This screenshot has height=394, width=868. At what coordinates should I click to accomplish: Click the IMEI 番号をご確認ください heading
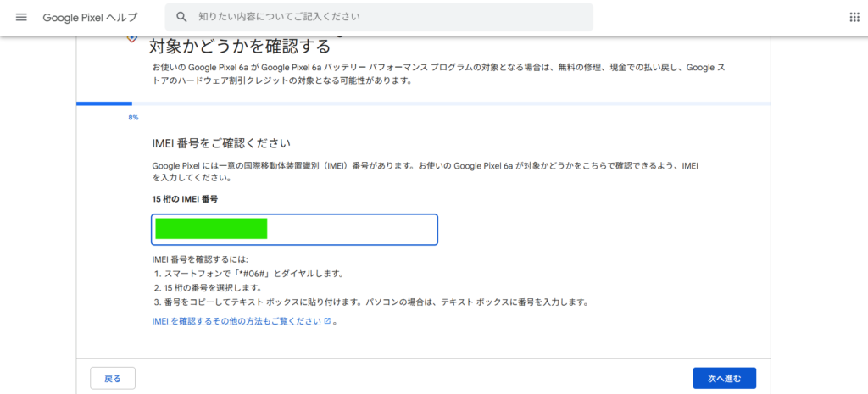221,144
